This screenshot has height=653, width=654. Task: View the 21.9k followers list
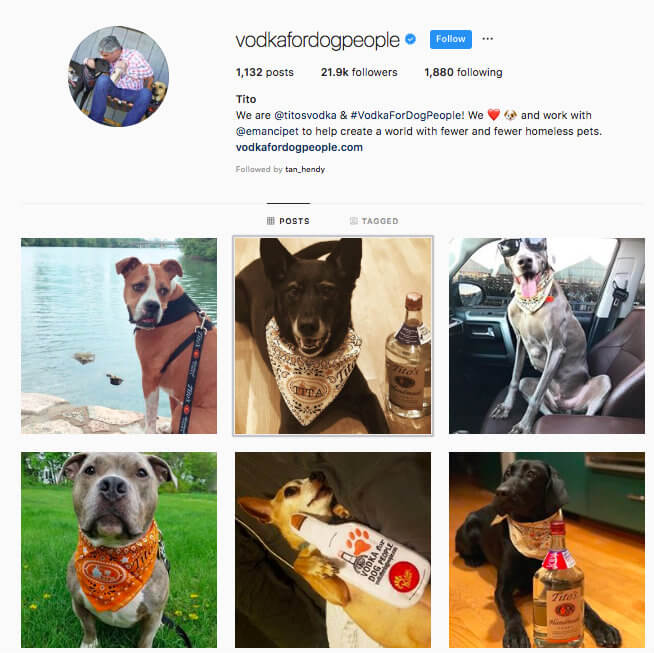point(359,73)
